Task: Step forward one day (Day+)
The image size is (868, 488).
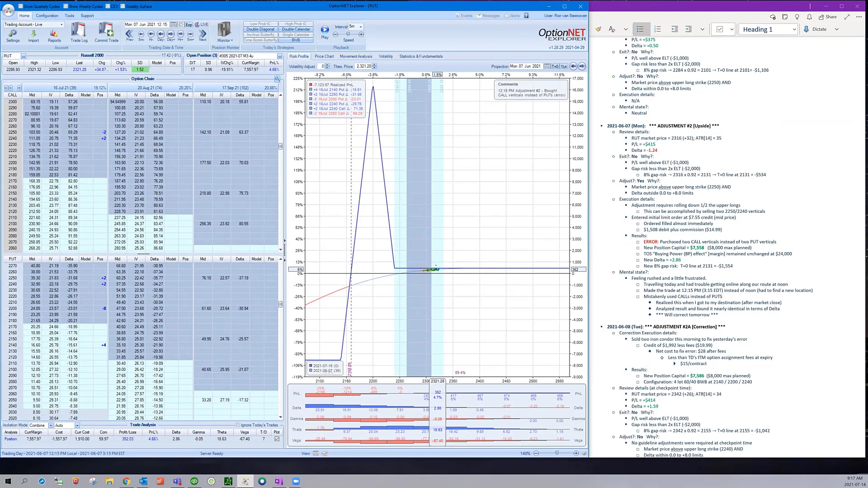Action: pyautogui.click(x=171, y=34)
